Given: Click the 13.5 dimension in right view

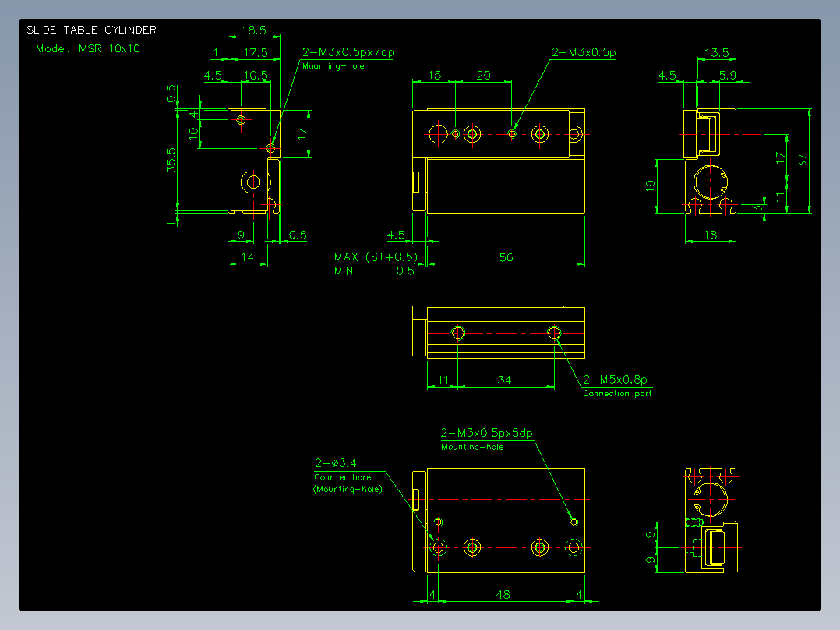Looking at the screenshot, I should [x=717, y=52].
